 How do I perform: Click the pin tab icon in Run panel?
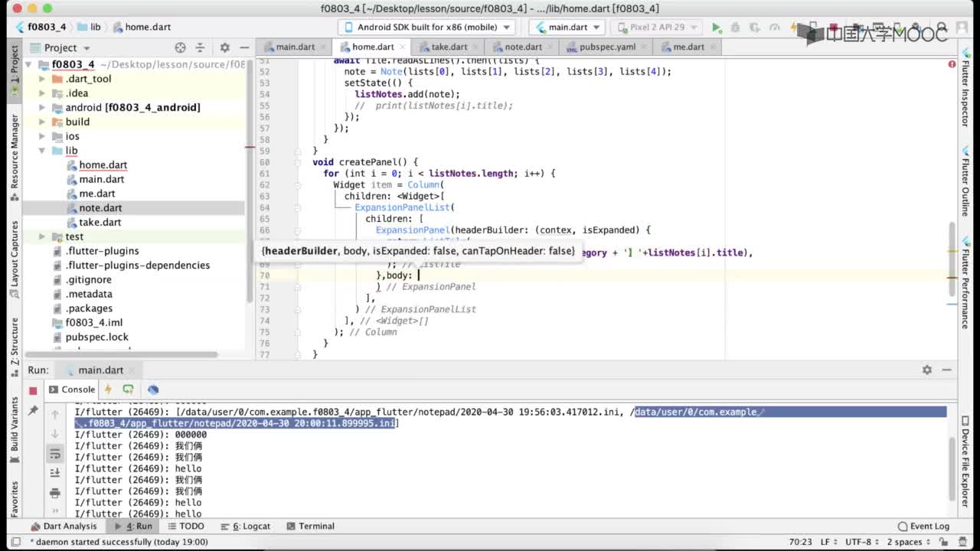(33, 411)
